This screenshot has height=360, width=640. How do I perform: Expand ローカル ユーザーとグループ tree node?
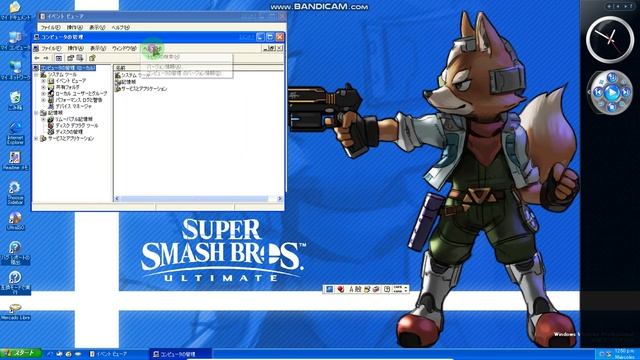[x=43, y=93]
